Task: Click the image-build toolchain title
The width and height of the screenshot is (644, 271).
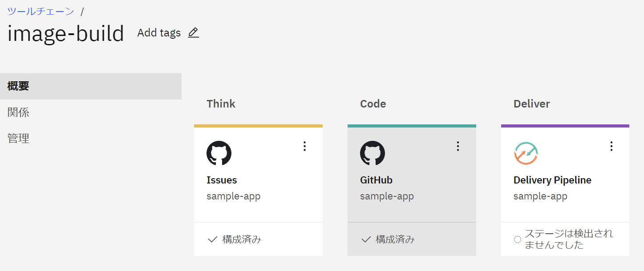Action: tap(66, 34)
